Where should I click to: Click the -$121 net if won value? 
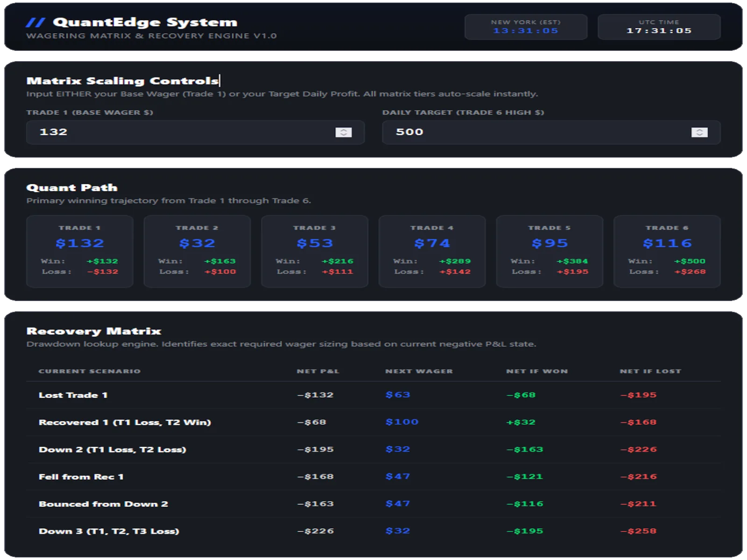[525, 477]
